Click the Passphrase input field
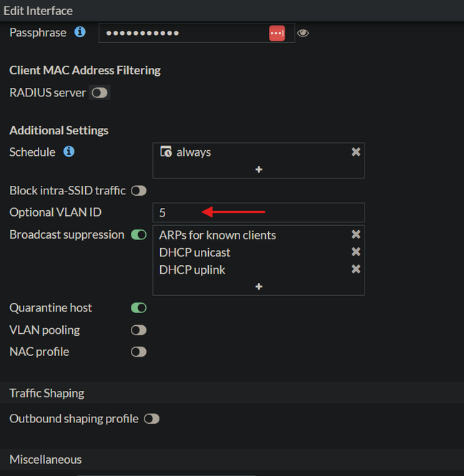This screenshot has width=464, height=476. coord(197,33)
